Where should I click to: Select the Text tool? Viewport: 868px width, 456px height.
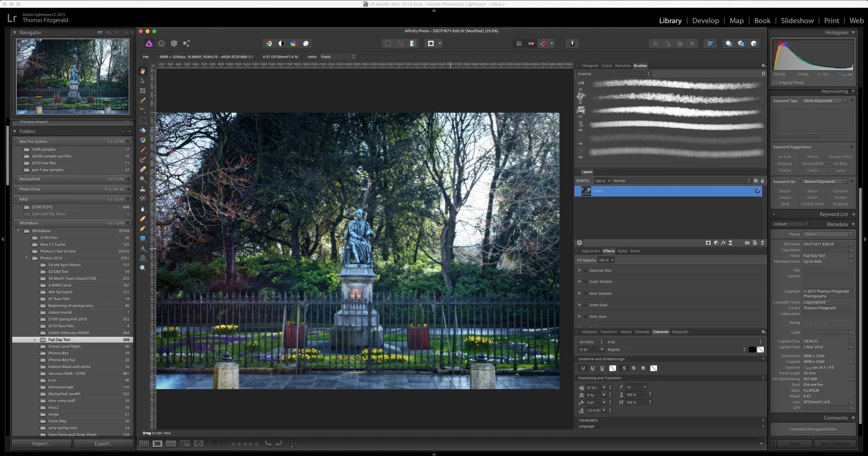143,249
